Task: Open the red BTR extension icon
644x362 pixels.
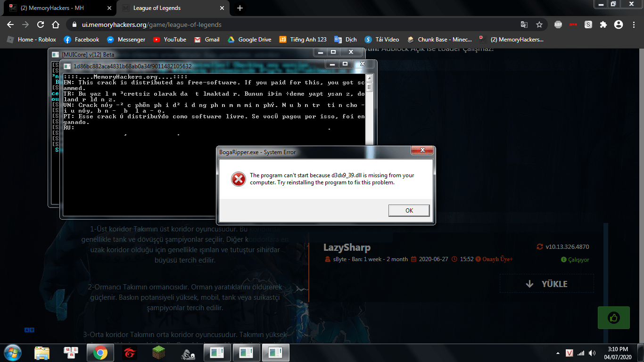Action: (x=573, y=25)
